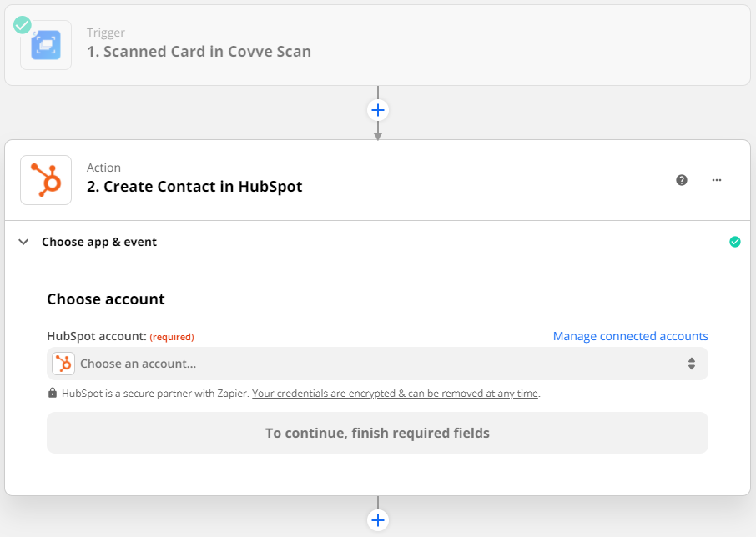This screenshot has height=537, width=756.
Task: Click the padlock security icon
Action: click(x=53, y=393)
